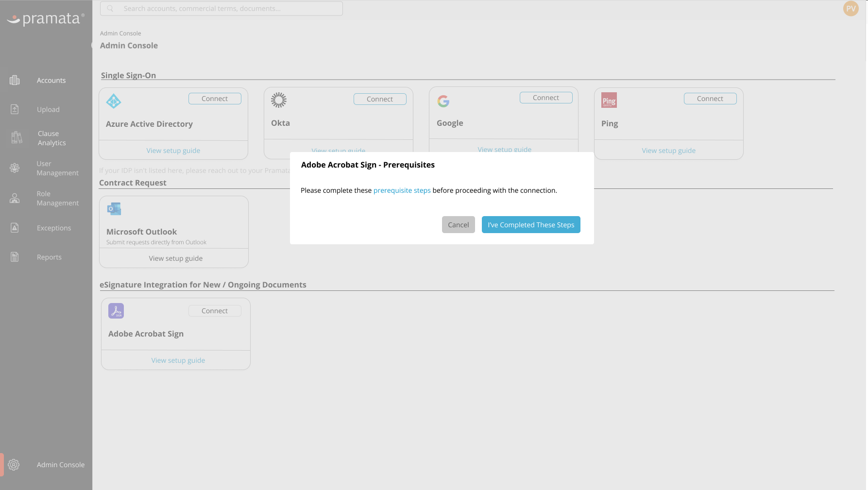Go to Upload in the sidebar
The height and width of the screenshot is (490, 868).
click(x=48, y=109)
